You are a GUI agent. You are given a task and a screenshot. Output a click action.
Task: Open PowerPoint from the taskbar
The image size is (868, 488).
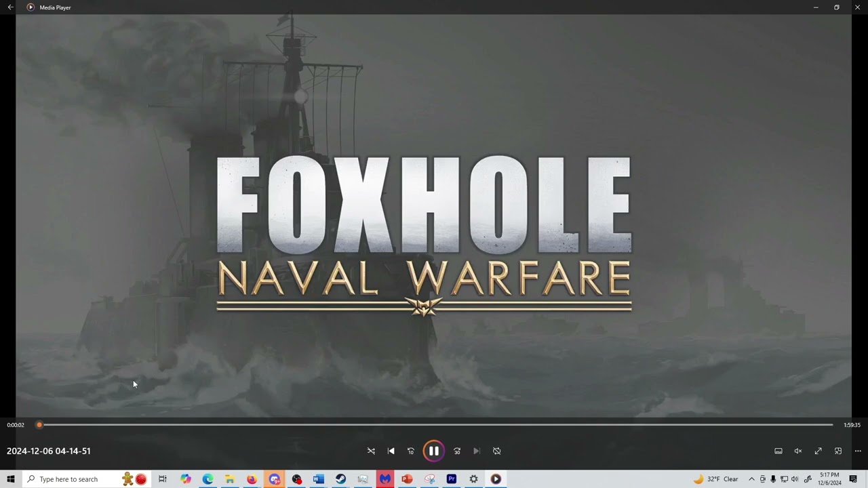click(407, 479)
